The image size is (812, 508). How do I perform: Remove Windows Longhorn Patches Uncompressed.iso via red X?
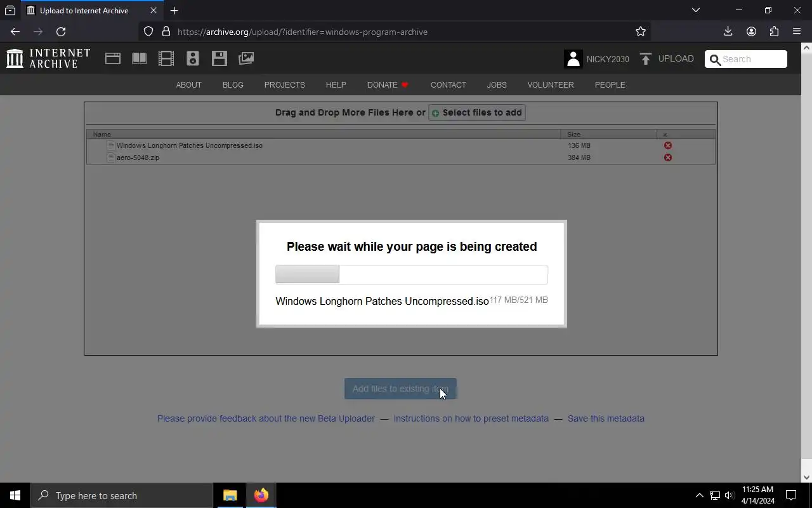[668, 145]
